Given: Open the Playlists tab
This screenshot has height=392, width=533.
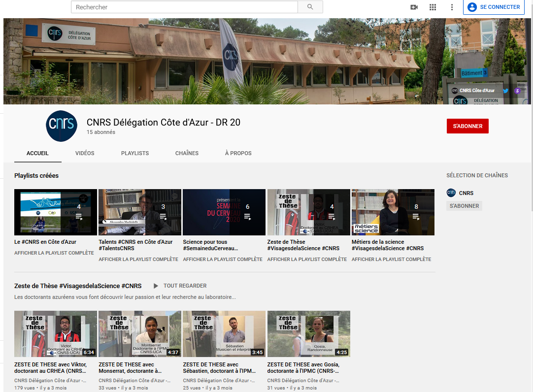Looking at the screenshot, I should click(135, 153).
